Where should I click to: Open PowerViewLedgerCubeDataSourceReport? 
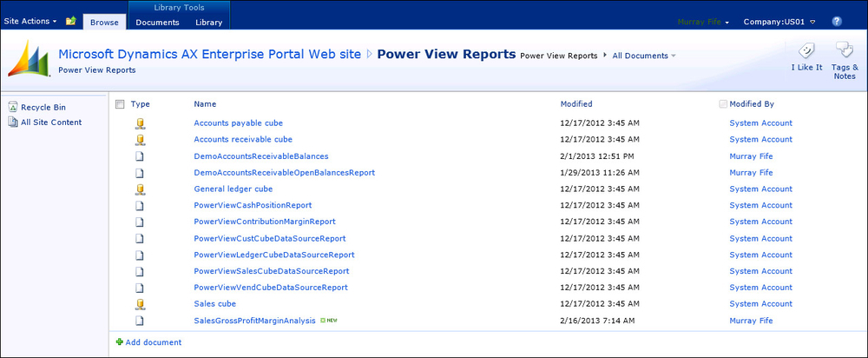(274, 255)
